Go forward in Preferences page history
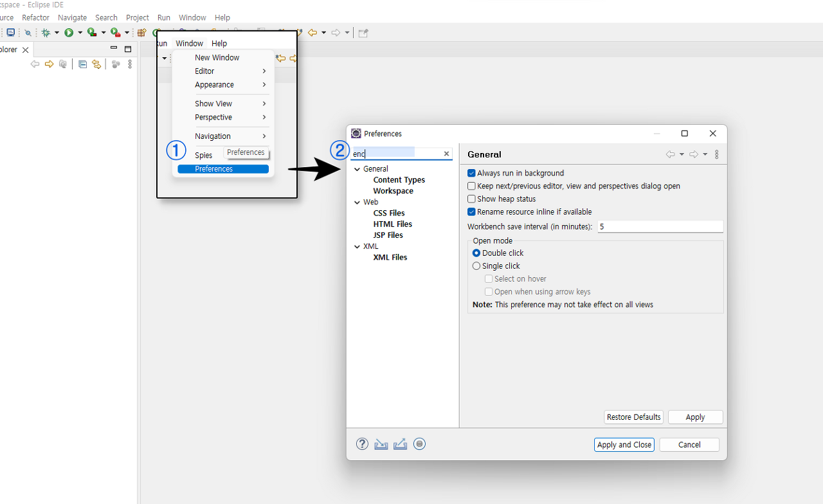The height and width of the screenshot is (504, 823). tap(694, 154)
